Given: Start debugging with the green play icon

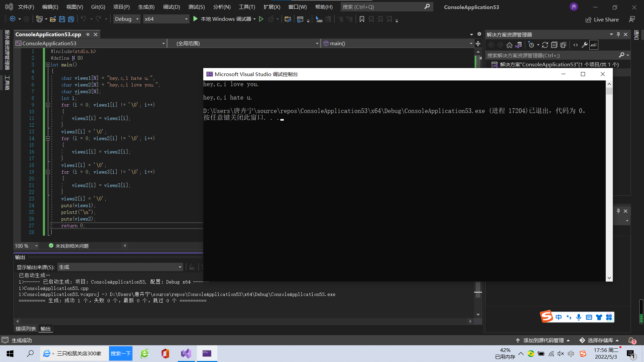Looking at the screenshot, I should (x=196, y=19).
